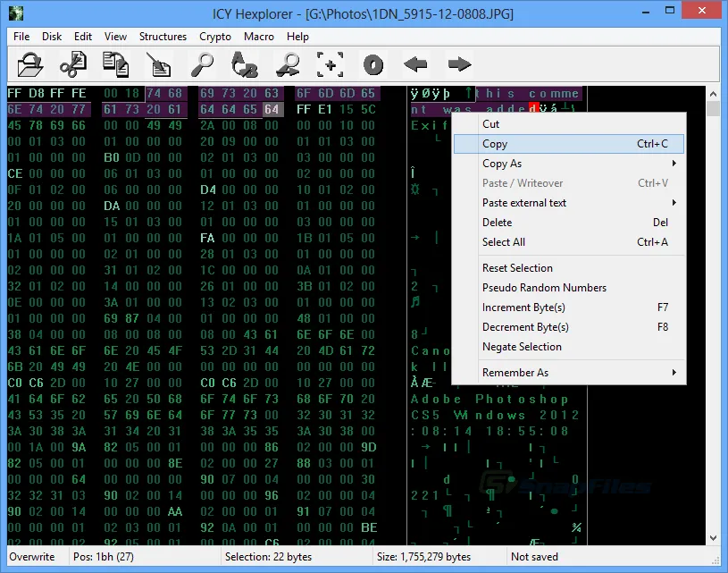The image size is (728, 573).
Task: Choose Decrement Byte(s) in context menu
Action: 569,327
